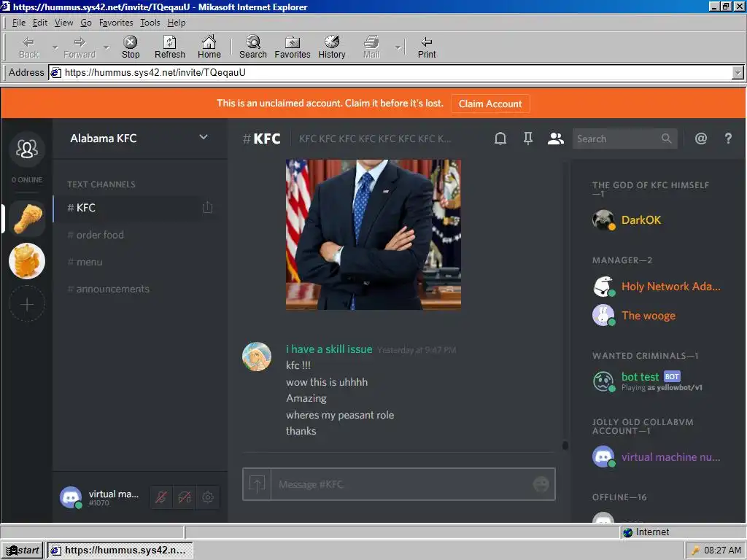Open the History toolbar icon

332,47
